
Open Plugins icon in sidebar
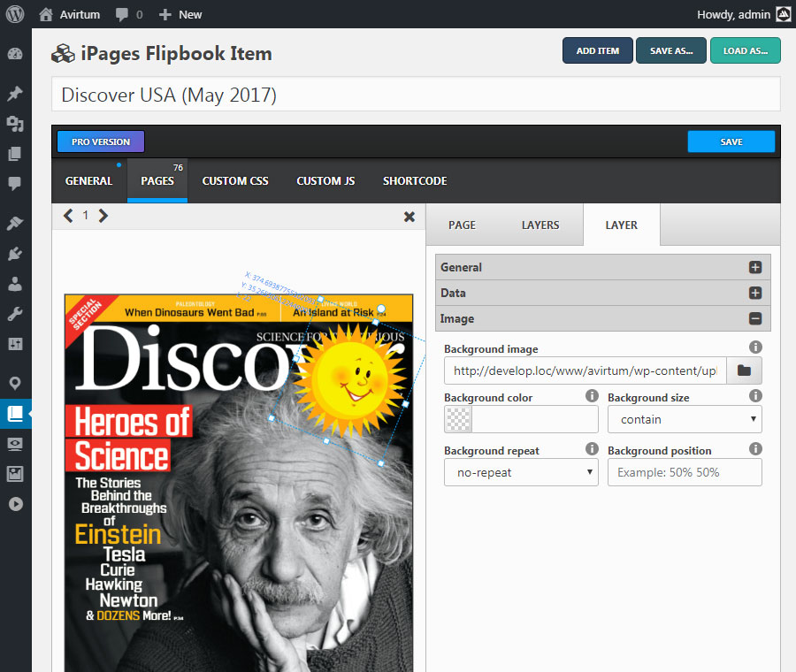pyautogui.click(x=15, y=253)
